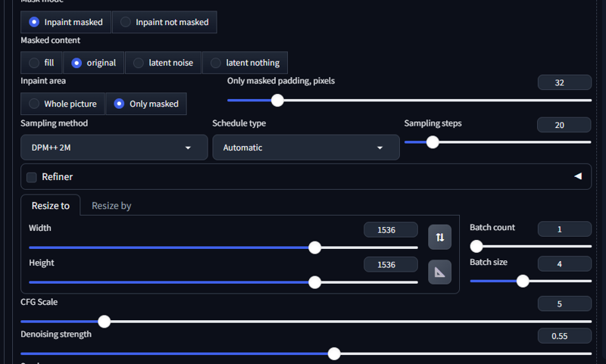This screenshot has height=364, width=606.
Task: Click the Width value input field
Action: click(390, 229)
